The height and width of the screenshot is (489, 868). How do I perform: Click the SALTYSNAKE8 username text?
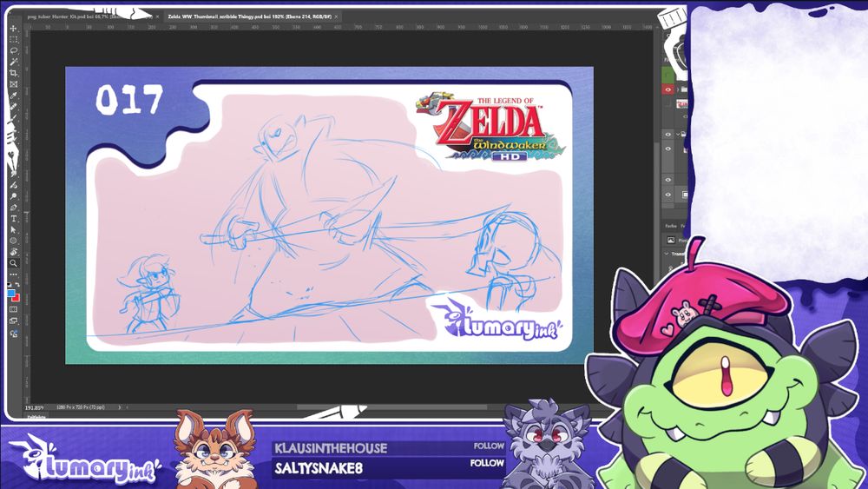[319, 468]
